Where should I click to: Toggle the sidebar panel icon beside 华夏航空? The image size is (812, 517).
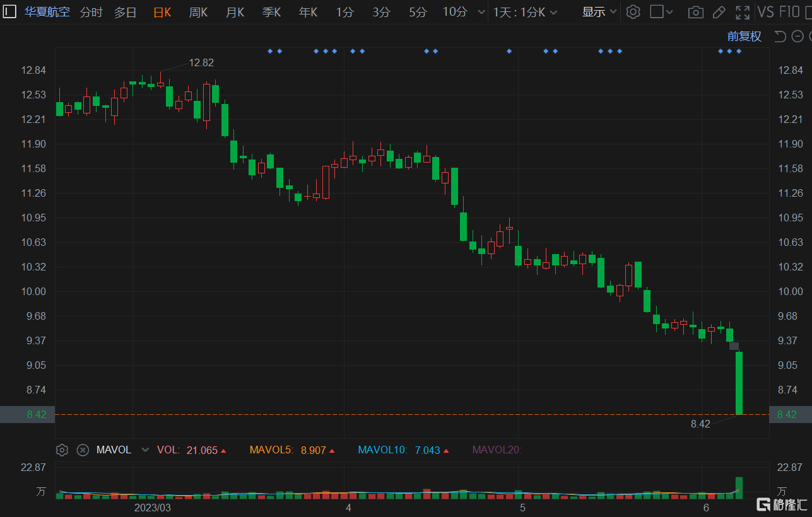10,12
